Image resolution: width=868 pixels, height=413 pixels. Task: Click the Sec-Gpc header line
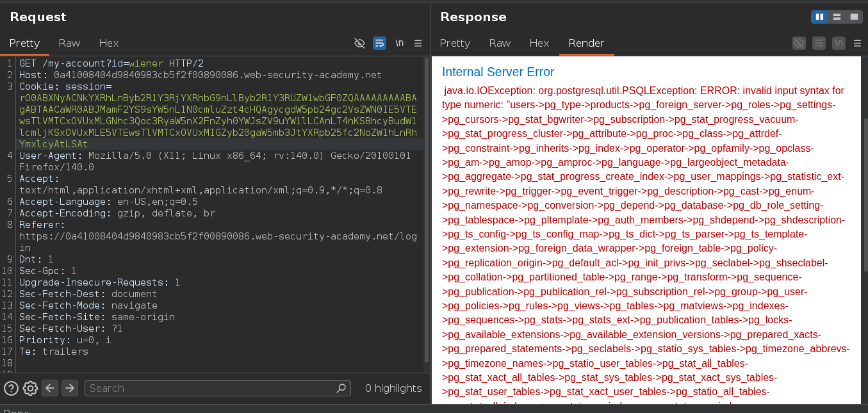pos(48,271)
